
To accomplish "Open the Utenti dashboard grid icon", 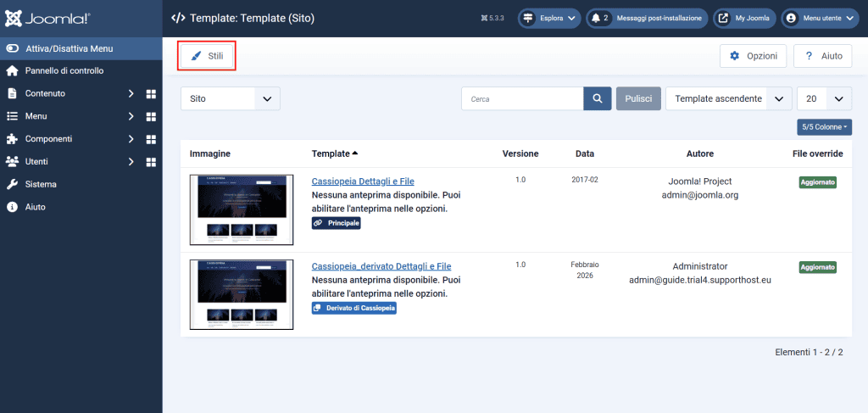I will click(151, 162).
